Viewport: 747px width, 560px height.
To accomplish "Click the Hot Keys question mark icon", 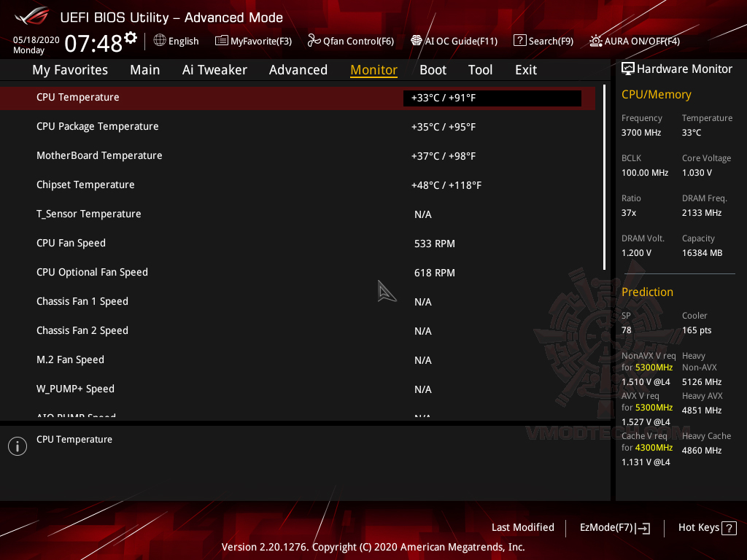I will tap(729, 528).
